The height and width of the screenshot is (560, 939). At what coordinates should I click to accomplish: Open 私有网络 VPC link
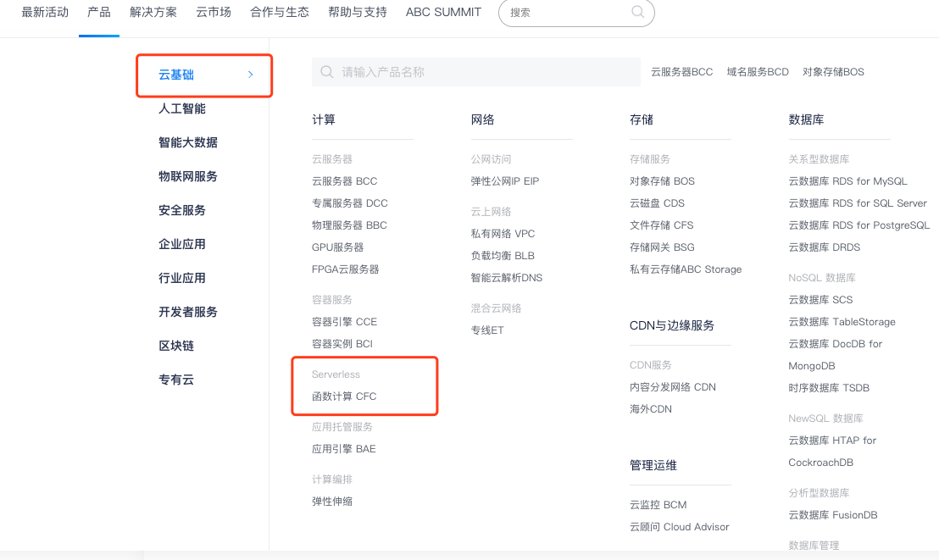[503, 234]
